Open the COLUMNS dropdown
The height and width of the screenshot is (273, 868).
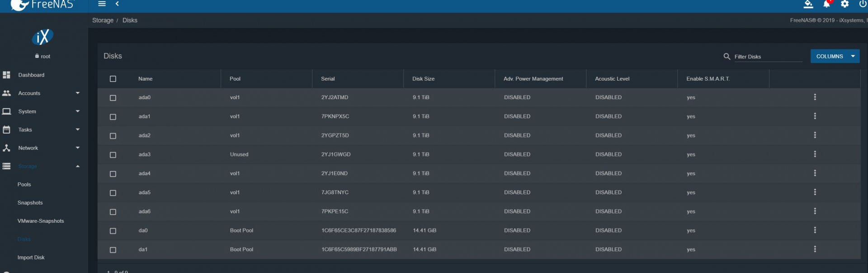(x=835, y=57)
